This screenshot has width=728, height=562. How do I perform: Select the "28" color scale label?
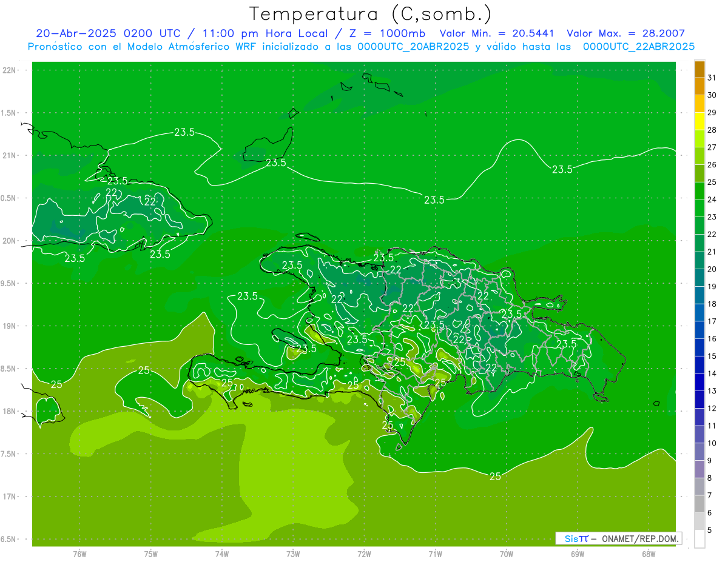point(712,130)
